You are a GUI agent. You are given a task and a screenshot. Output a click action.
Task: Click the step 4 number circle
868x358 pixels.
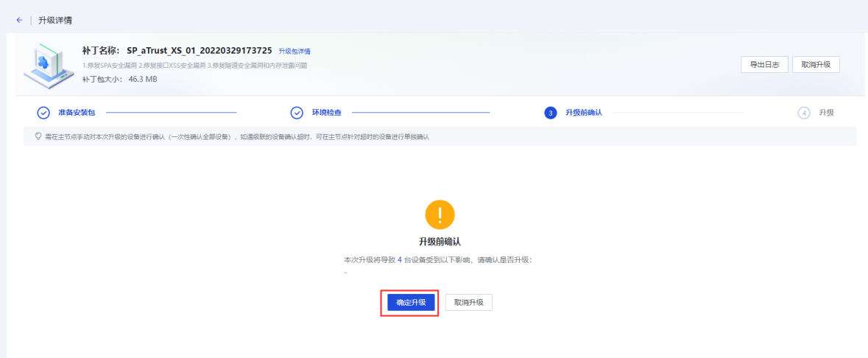pyautogui.click(x=804, y=113)
